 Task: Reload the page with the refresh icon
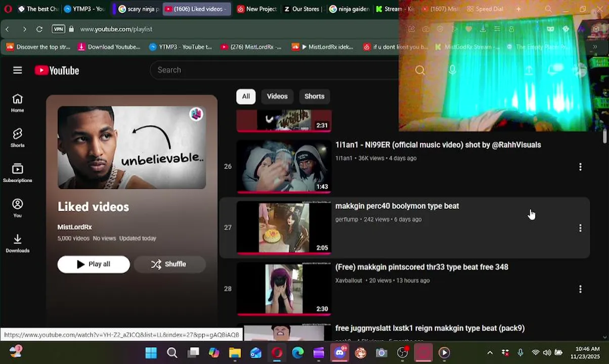point(39,29)
